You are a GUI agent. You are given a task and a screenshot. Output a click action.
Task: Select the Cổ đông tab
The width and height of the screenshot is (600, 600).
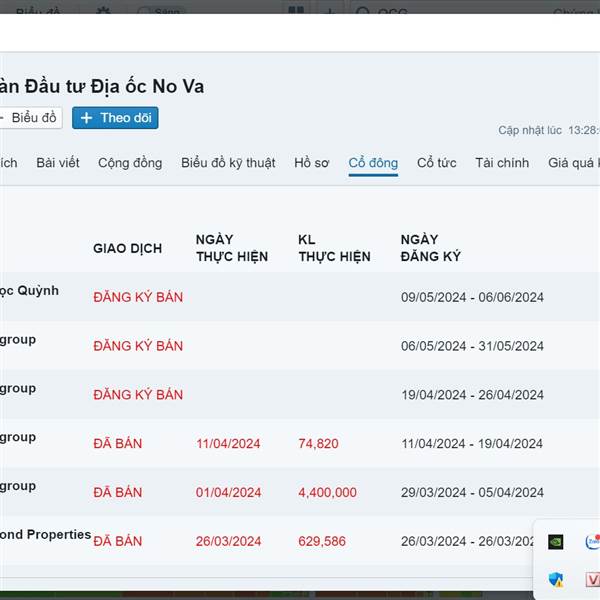click(373, 163)
